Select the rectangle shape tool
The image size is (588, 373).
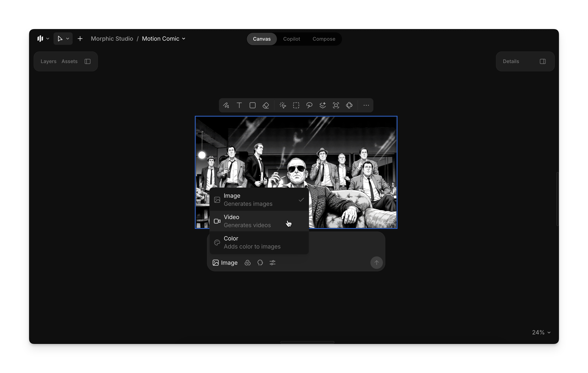tap(253, 105)
